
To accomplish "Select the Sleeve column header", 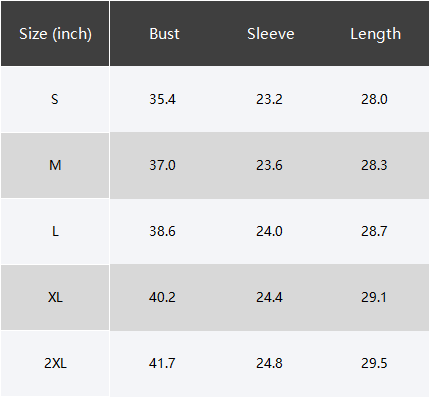I will [x=271, y=34].
